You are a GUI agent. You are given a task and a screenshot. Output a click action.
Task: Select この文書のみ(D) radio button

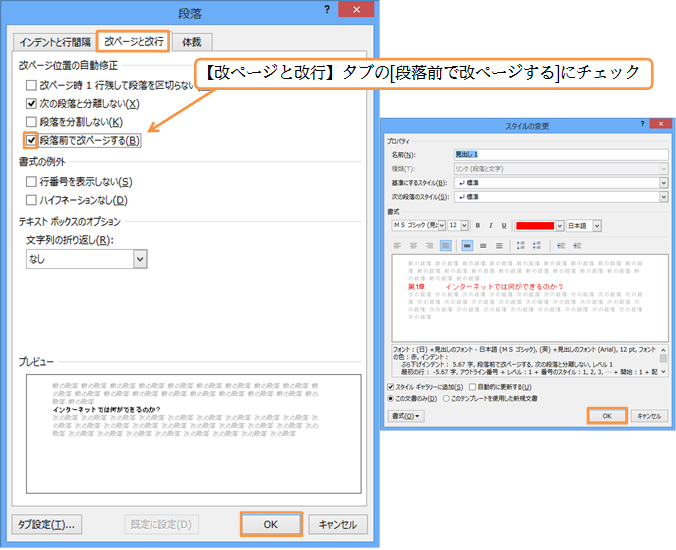391,399
